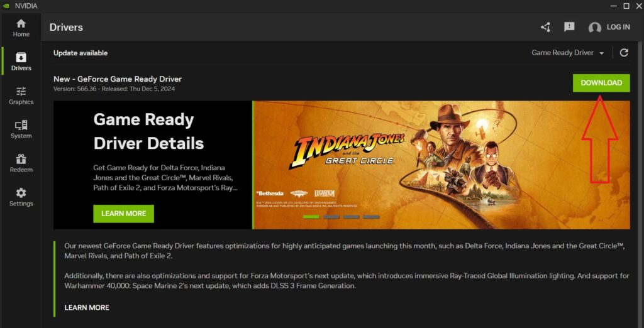Open the feedback notification icon
The image size is (644, 328).
569,27
